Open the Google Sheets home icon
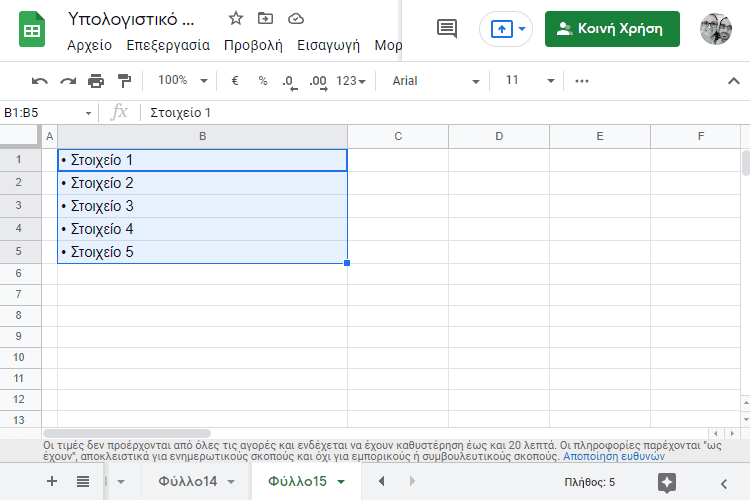750x500 pixels. pos(32,30)
